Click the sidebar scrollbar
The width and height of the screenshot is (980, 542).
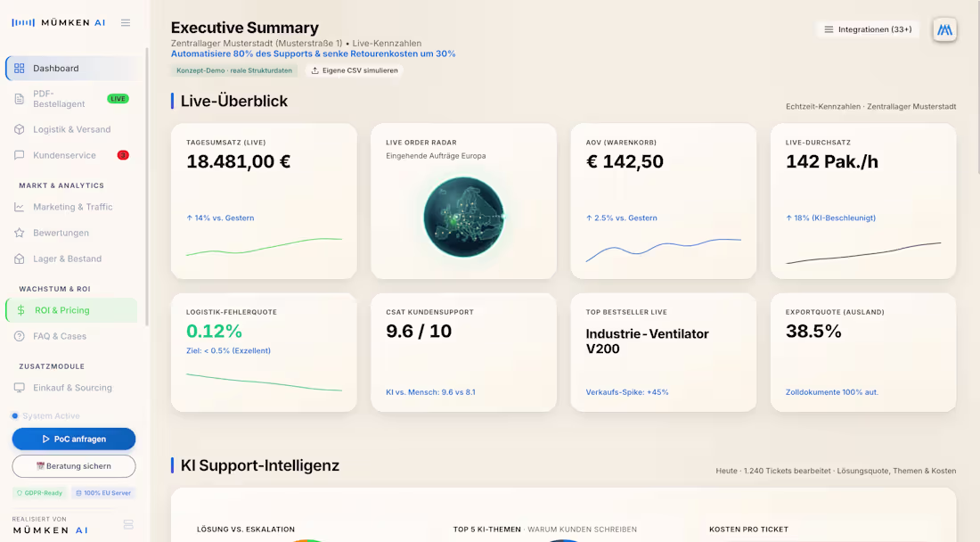(147, 186)
